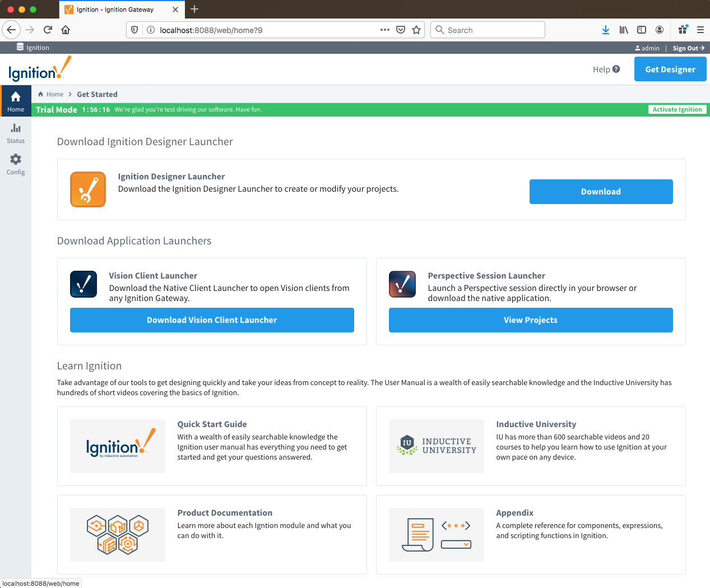The width and height of the screenshot is (710, 588).
Task: Click the admin user link
Action: 647,48
